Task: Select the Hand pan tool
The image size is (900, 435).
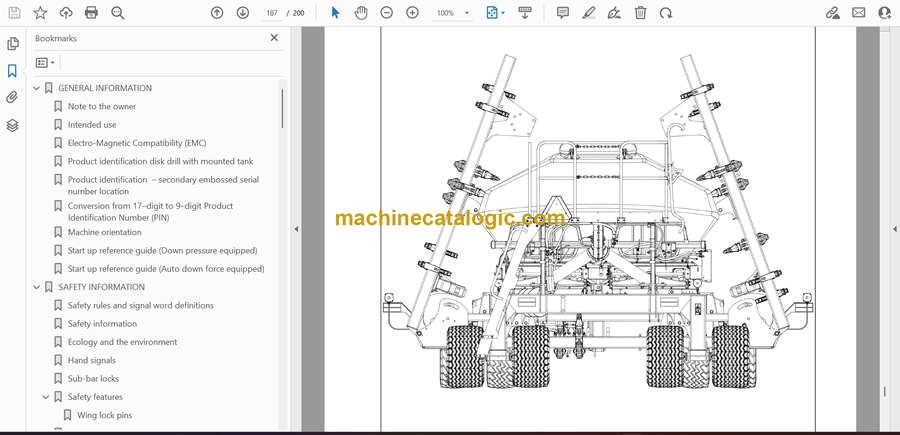Action: click(x=360, y=13)
